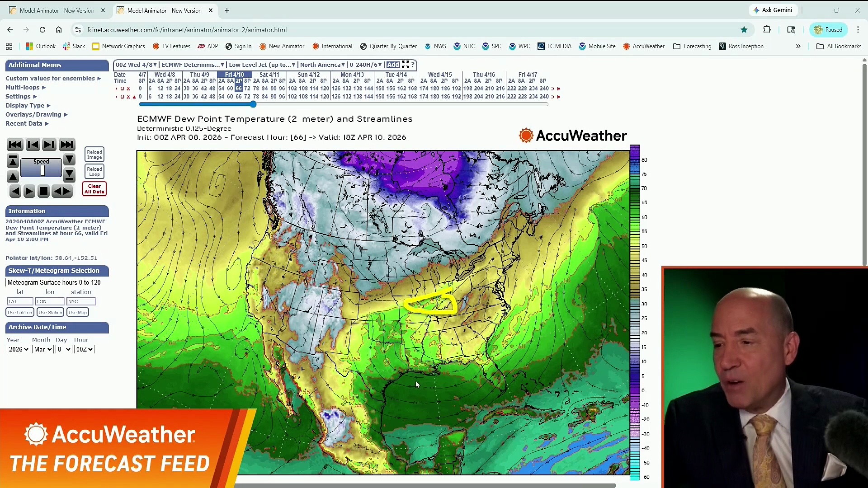This screenshot has height=488, width=868.
Task: Bookmark this page with the star icon
Action: pos(744,30)
